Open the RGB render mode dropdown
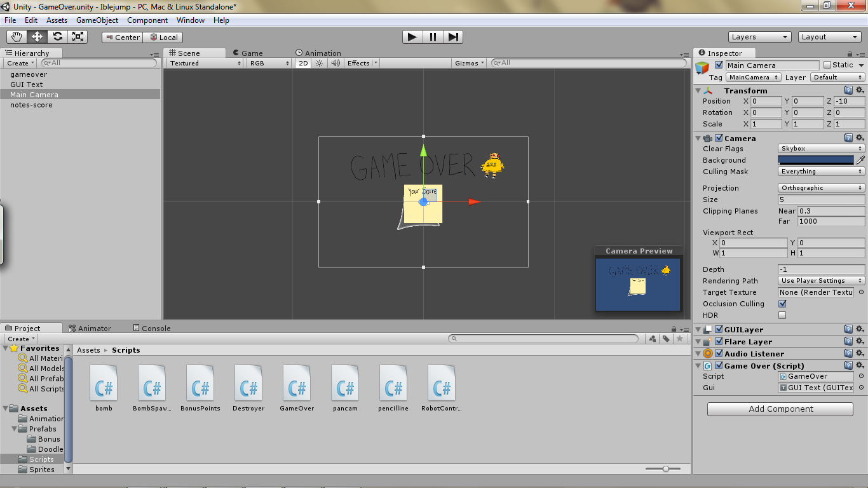 coord(269,63)
